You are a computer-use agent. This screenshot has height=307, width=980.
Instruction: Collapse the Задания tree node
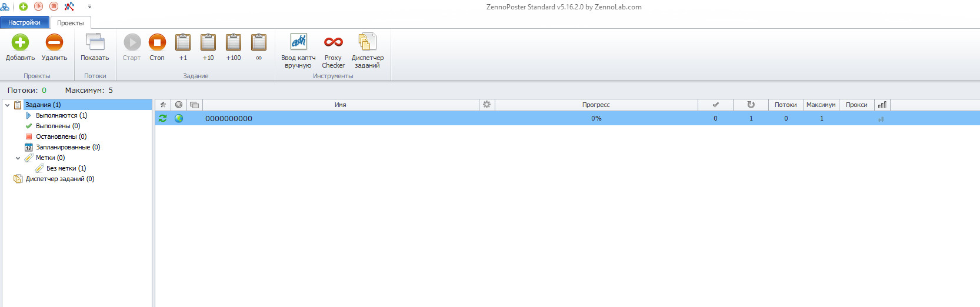pyautogui.click(x=7, y=105)
